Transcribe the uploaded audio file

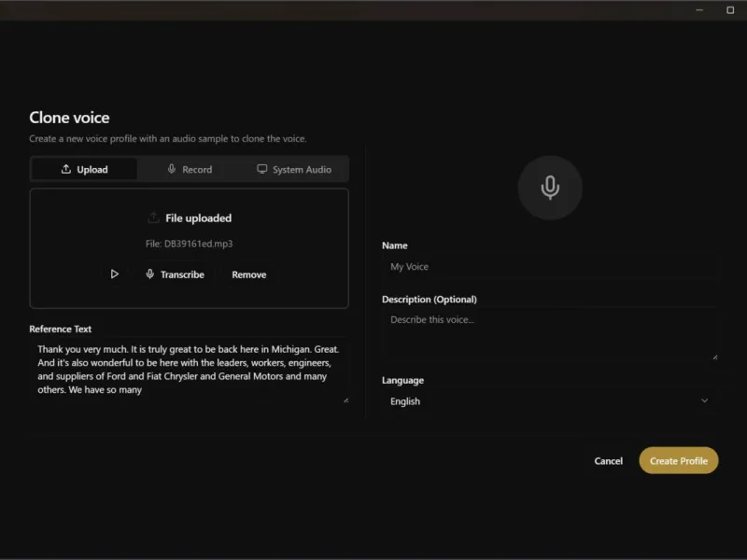tap(175, 274)
